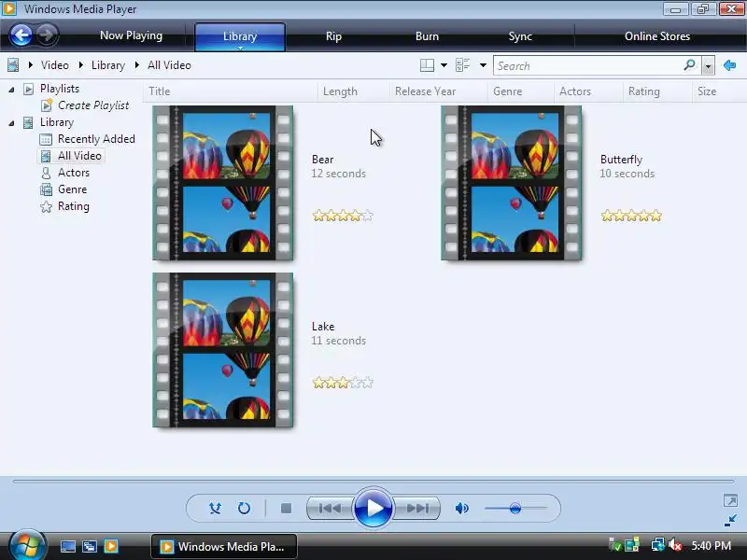Launch Media Player from quick launch icon

coord(111,546)
